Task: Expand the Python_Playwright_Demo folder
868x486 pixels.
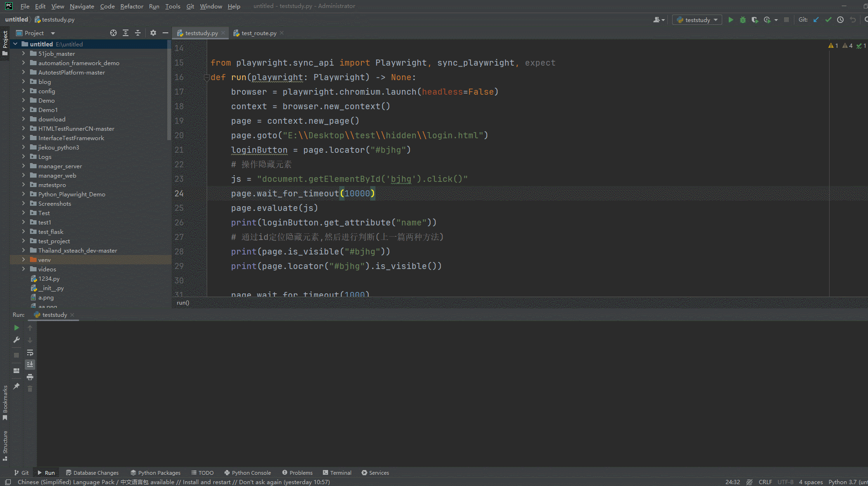Action: pos(23,194)
